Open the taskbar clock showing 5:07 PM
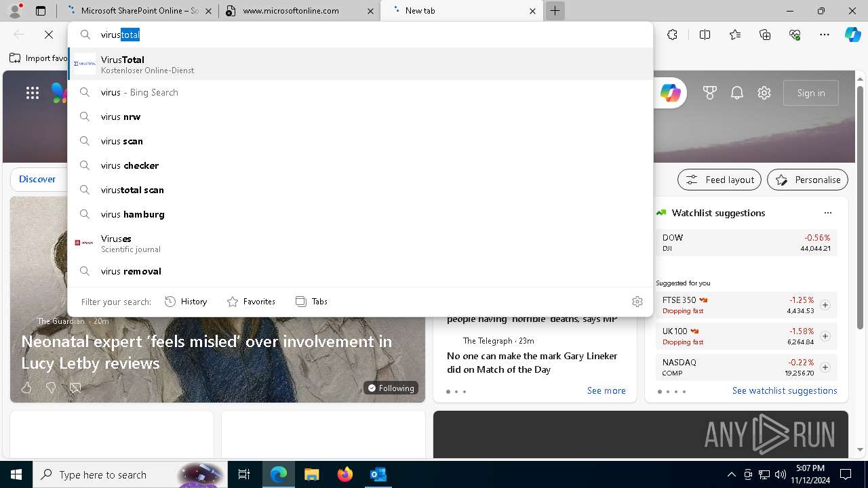 pyautogui.click(x=811, y=474)
